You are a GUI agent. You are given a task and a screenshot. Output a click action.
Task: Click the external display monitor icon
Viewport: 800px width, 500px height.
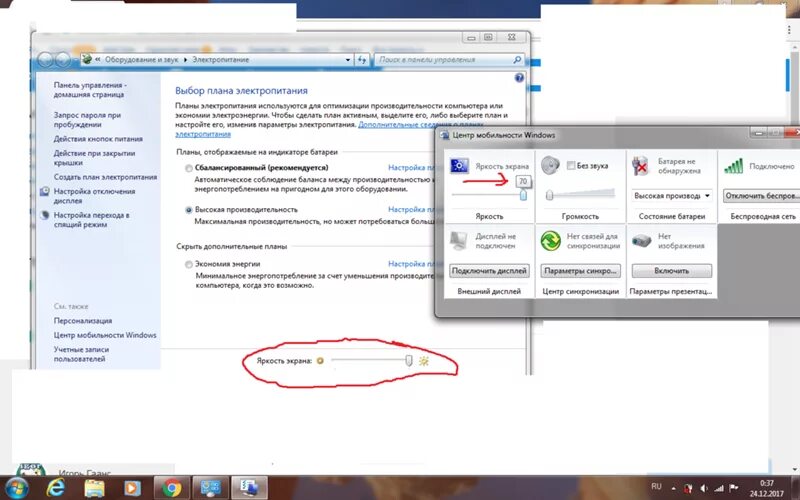coord(459,241)
